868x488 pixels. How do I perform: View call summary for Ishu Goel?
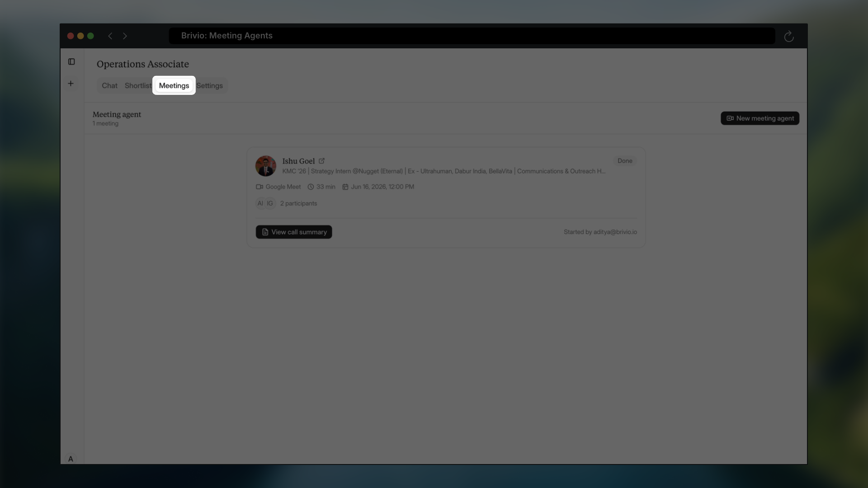coord(294,232)
